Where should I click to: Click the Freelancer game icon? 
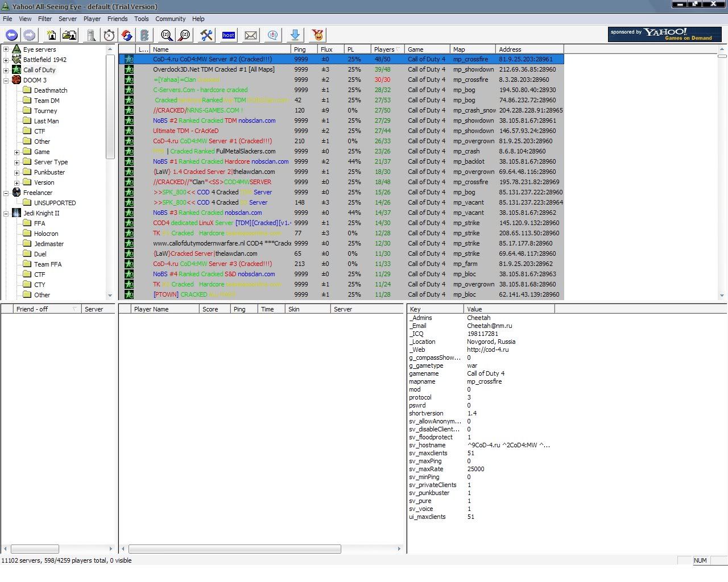(x=16, y=193)
